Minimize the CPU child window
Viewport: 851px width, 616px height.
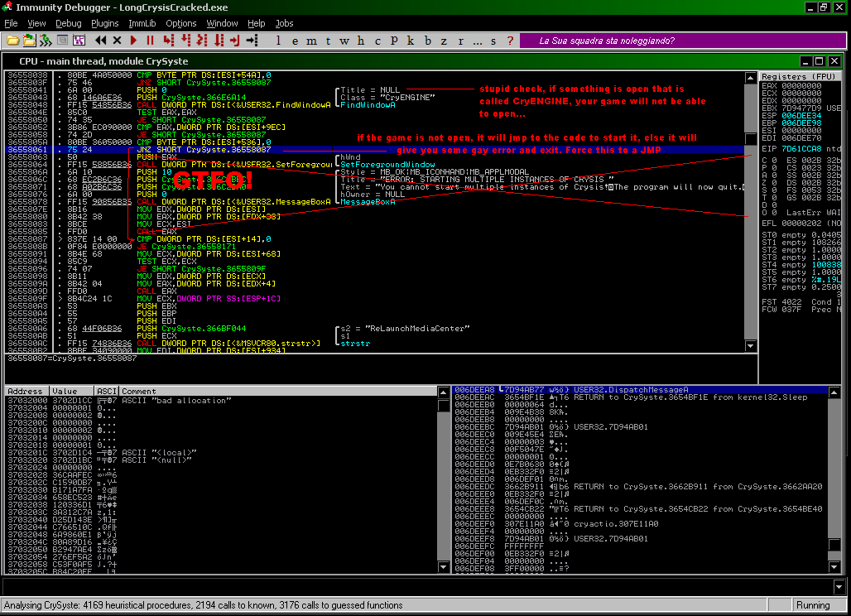pos(806,61)
